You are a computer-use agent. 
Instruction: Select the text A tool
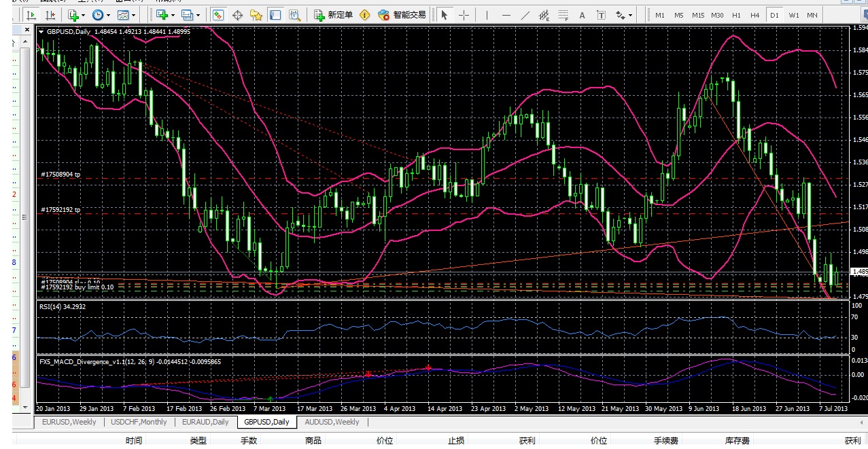582,15
